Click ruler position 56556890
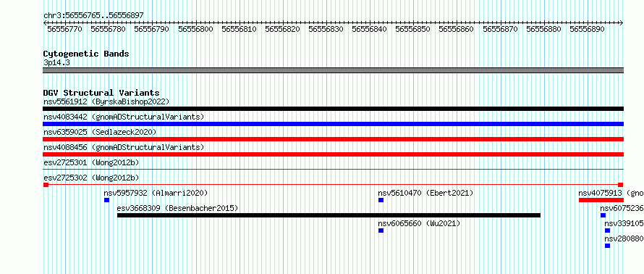 [x=588, y=29]
